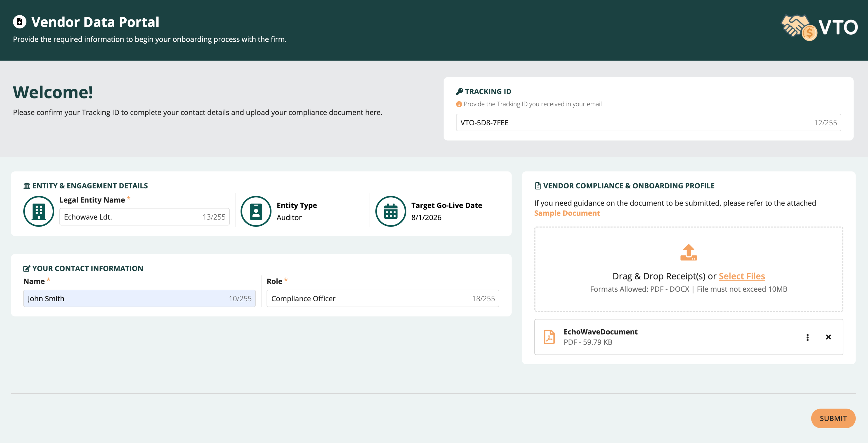The image size is (868, 443).
Task: Click the Target Go-Live Date label
Action: click(446, 205)
